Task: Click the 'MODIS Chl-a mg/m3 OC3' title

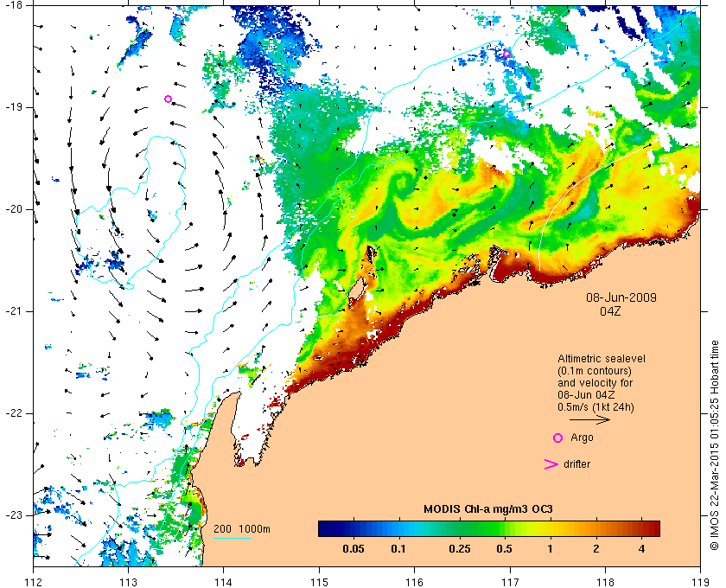Action: point(488,509)
